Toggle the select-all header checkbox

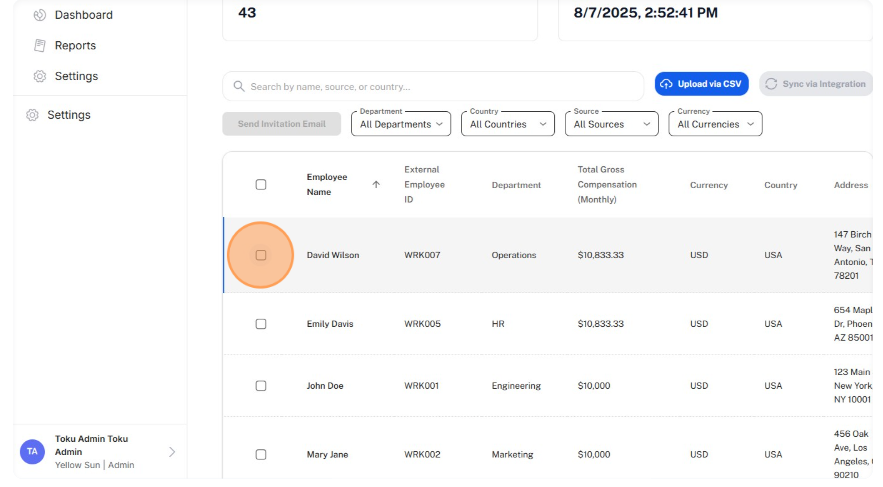pyautogui.click(x=261, y=185)
